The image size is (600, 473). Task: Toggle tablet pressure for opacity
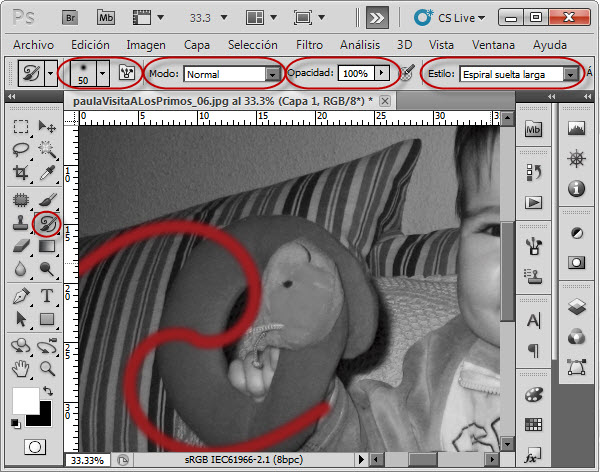point(408,73)
